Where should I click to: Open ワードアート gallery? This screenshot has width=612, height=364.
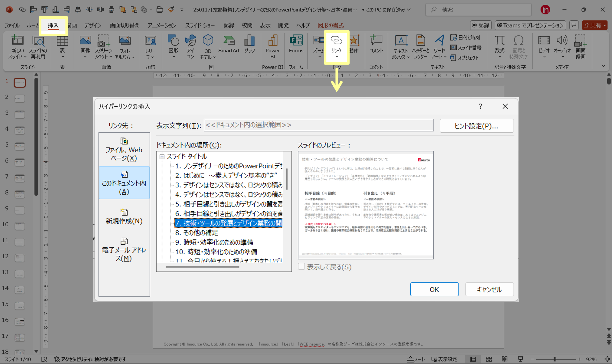pyautogui.click(x=439, y=47)
